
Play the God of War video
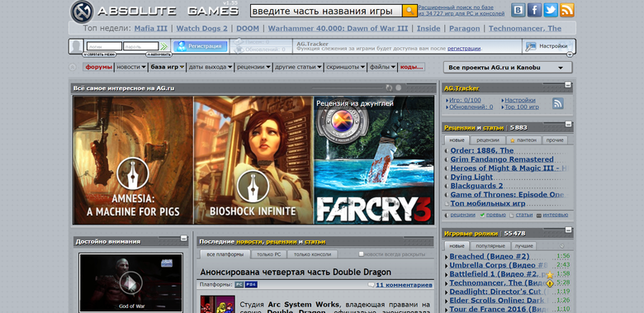coord(131,282)
